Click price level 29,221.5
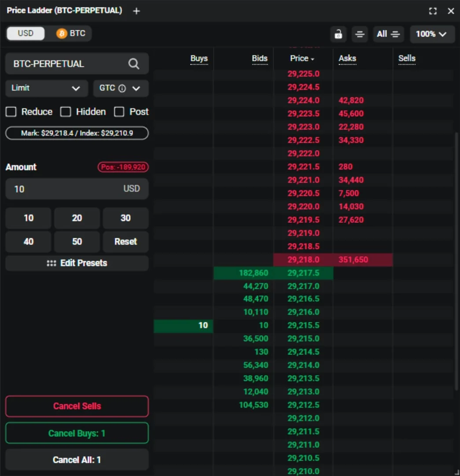 (303, 167)
